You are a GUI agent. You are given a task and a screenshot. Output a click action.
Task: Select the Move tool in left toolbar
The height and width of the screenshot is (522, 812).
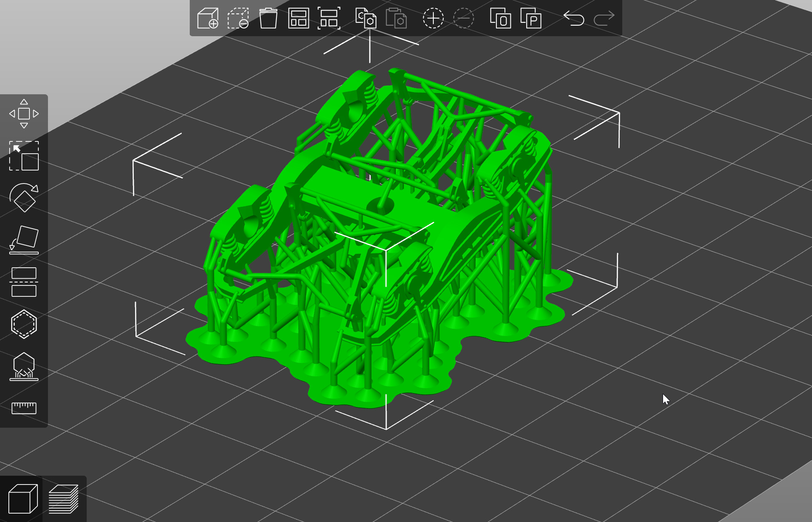pos(24,114)
